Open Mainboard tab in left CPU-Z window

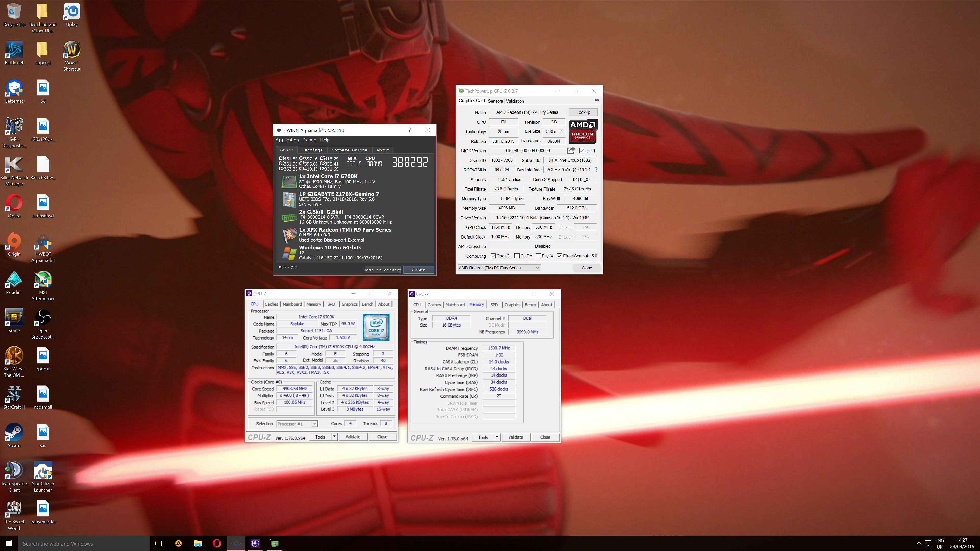[x=292, y=304]
